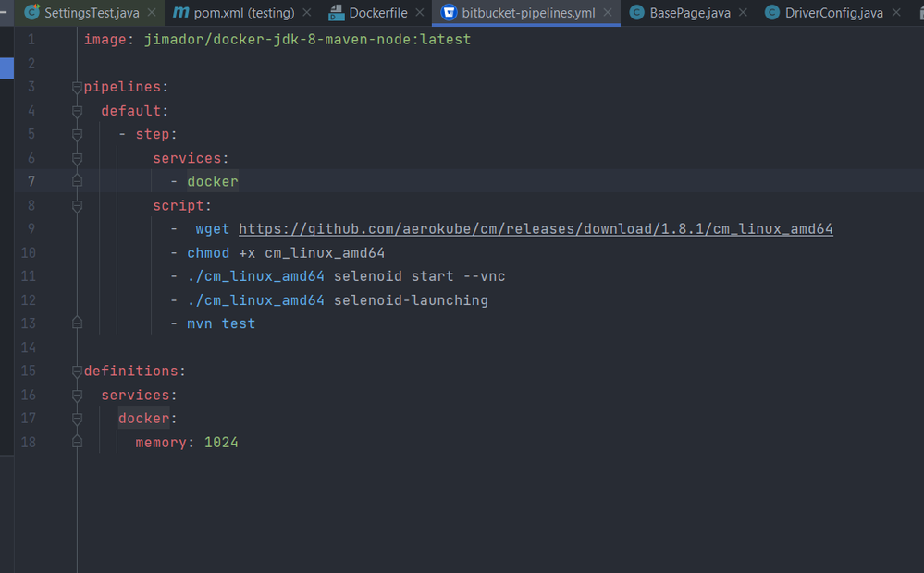Close the SettingsTest.java tab
924x573 pixels.
click(x=152, y=12)
